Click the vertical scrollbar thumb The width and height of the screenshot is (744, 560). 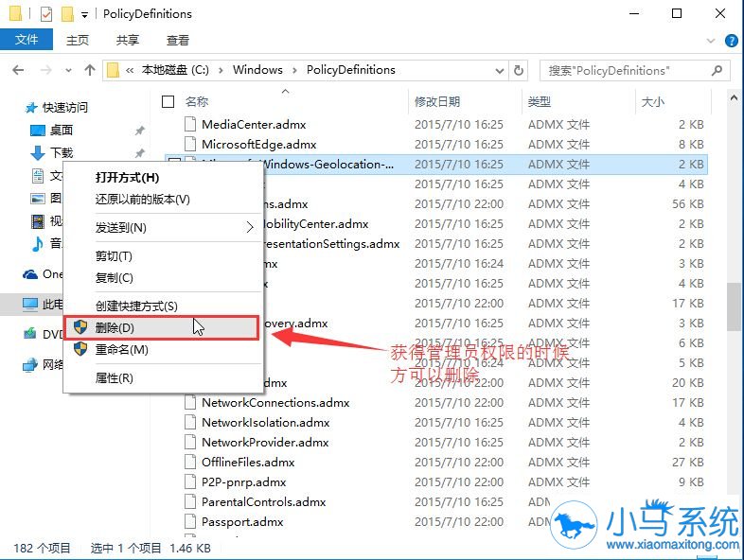(x=734, y=306)
